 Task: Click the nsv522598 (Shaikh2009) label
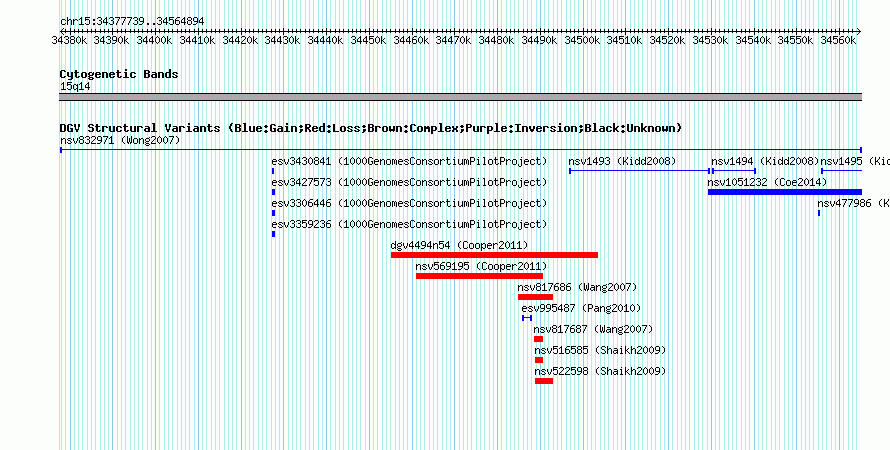[x=600, y=371]
